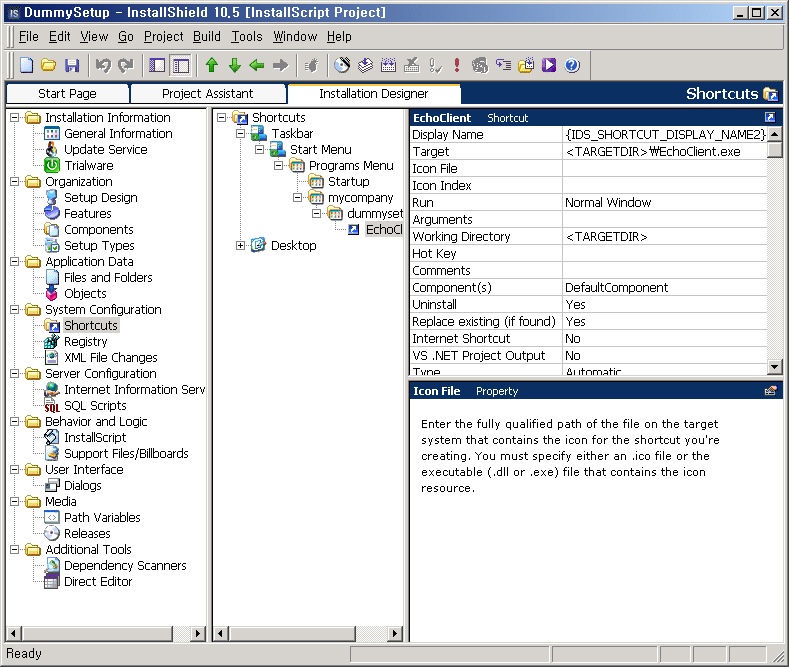
Task: Click the green up arrow icon
Action: [212, 65]
